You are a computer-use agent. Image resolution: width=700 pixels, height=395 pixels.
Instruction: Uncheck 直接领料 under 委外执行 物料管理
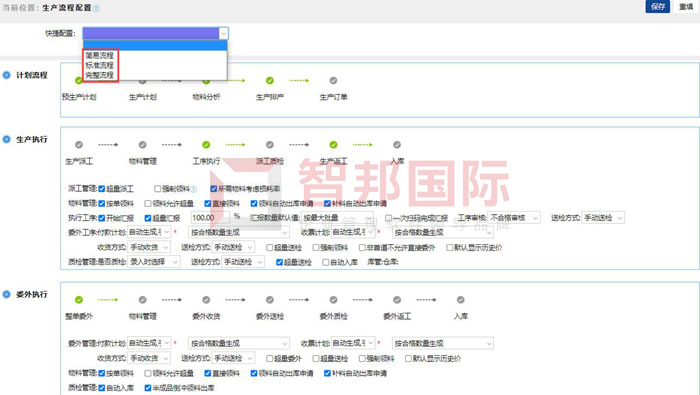(208, 373)
